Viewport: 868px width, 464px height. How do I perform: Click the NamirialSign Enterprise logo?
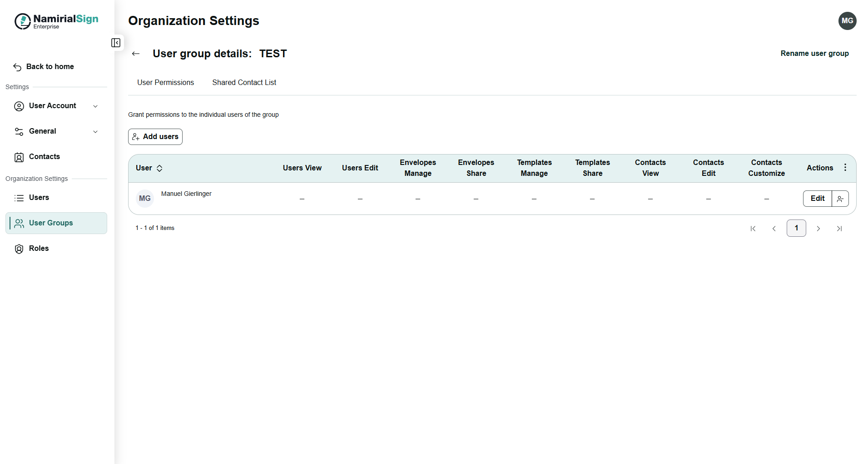click(56, 21)
